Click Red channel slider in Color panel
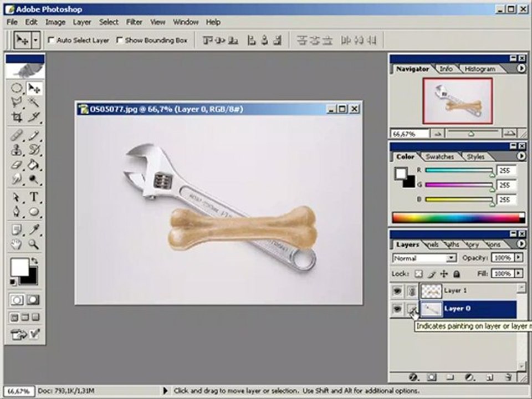 click(459, 170)
